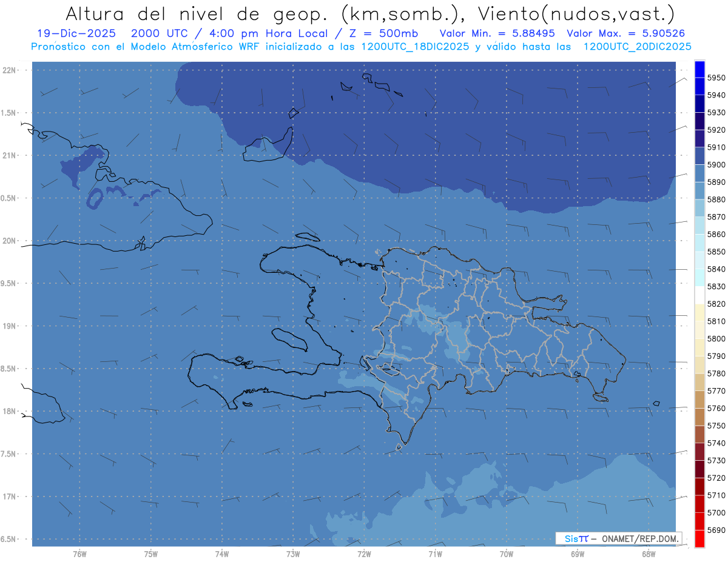Click the 5900 colorbar label
This screenshot has width=728, height=562.
tap(716, 164)
